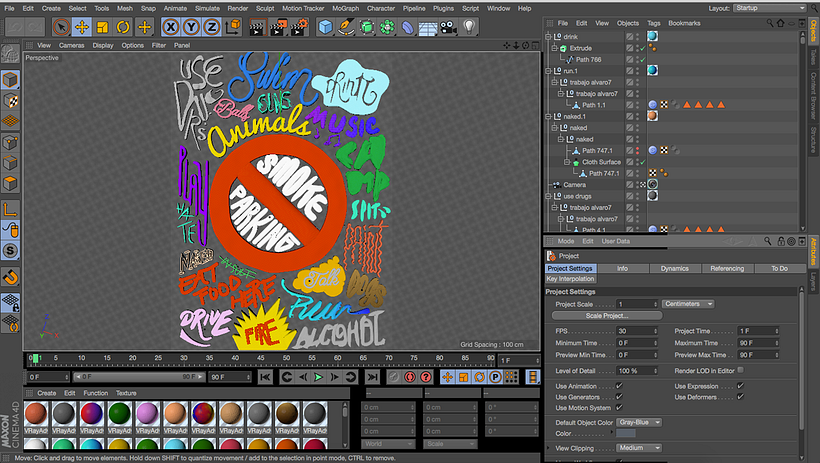
Task: Add a floor environment object
Action: pyautogui.click(x=428, y=27)
